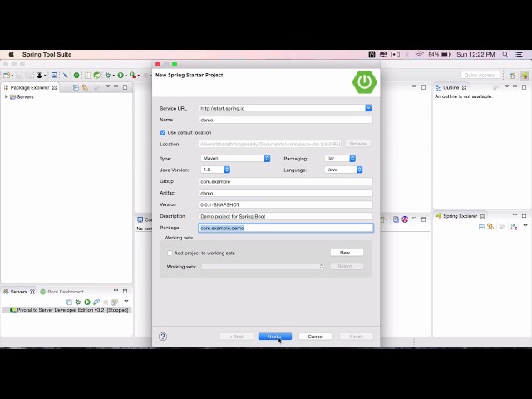Start server in debug mode icon
Screen dimensions: 532x399
(x=78, y=302)
